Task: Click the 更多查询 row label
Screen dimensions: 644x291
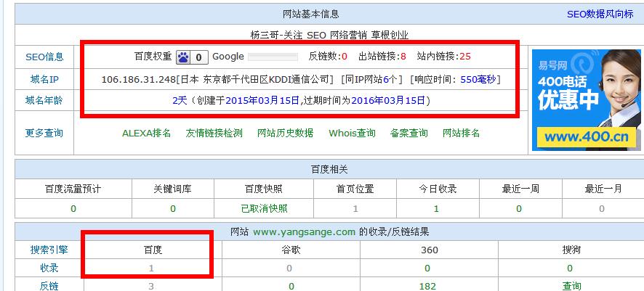Action: click(44, 134)
